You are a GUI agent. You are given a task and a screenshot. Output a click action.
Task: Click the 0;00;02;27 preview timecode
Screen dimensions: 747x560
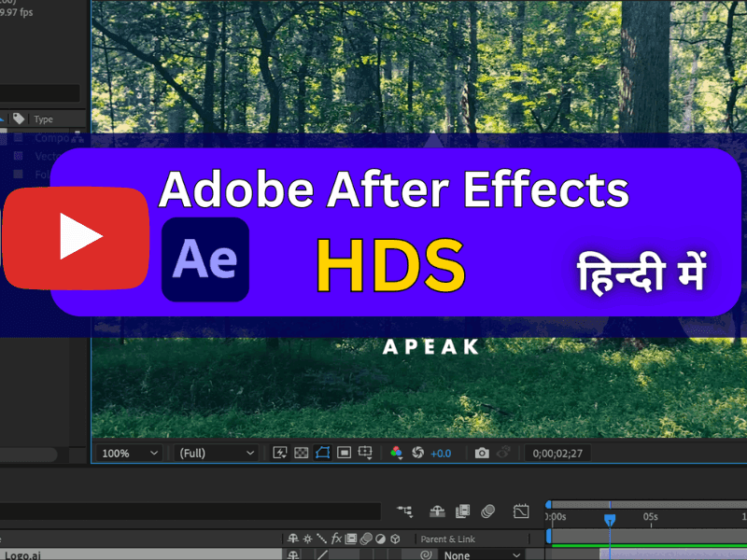pyautogui.click(x=557, y=454)
